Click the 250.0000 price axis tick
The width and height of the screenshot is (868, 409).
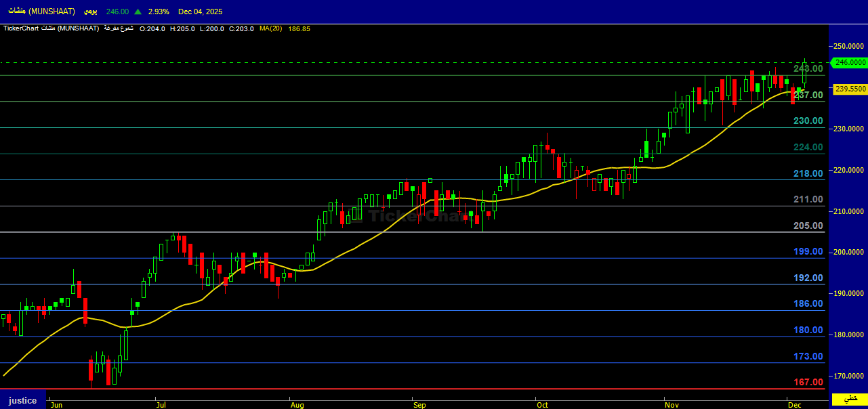coord(850,46)
